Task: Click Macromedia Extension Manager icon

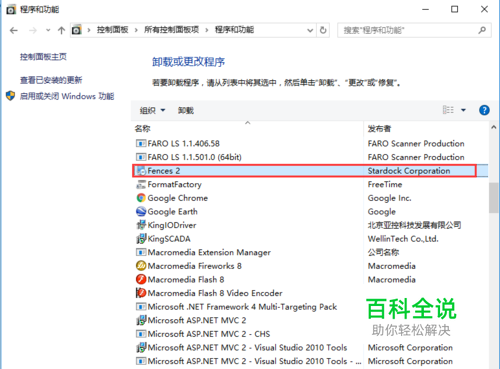Action: pyautogui.click(x=141, y=252)
